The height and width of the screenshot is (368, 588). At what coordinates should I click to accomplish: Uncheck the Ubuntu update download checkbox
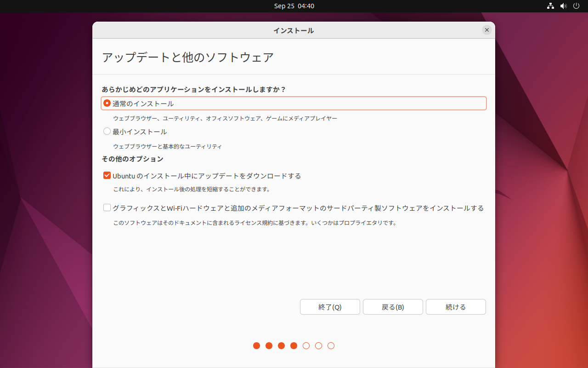point(107,176)
